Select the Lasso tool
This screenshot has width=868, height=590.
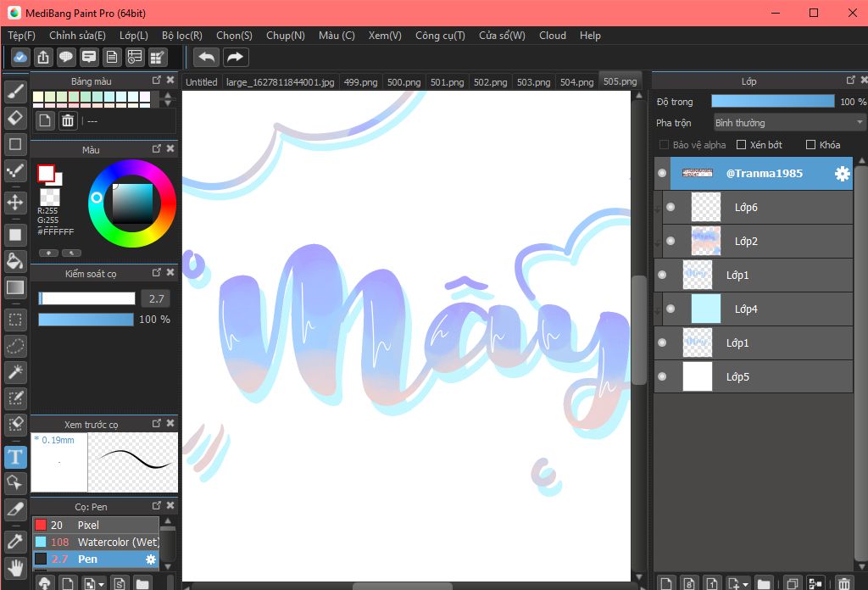pos(15,346)
